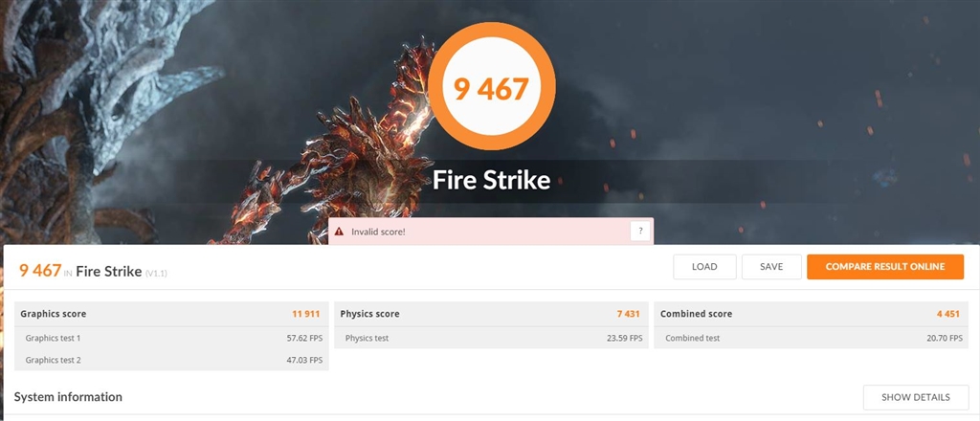Viewport: 980px width, 421px height.
Task: Expand system info with SHOW DETAILS
Action: click(916, 397)
